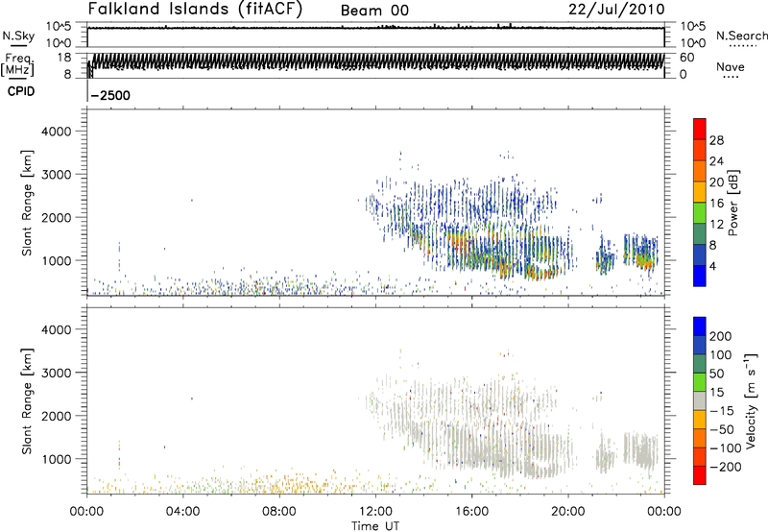768x532 pixels.
Task: Click the "1000" tick on the velocity panel
Action: (x=56, y=459)
